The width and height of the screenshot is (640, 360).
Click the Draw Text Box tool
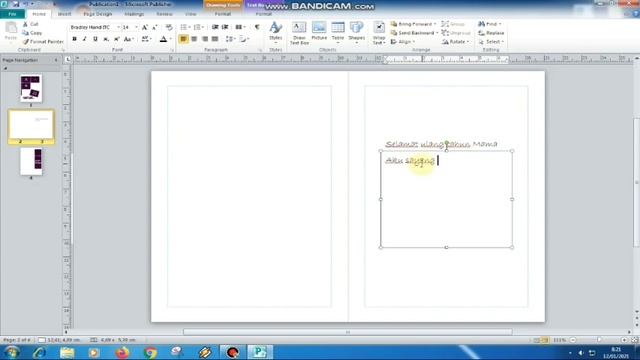299,33
